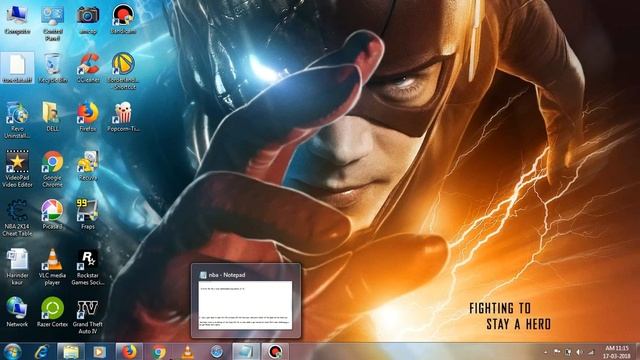Click the nba - Notepad preview title

tap(227, 275)
